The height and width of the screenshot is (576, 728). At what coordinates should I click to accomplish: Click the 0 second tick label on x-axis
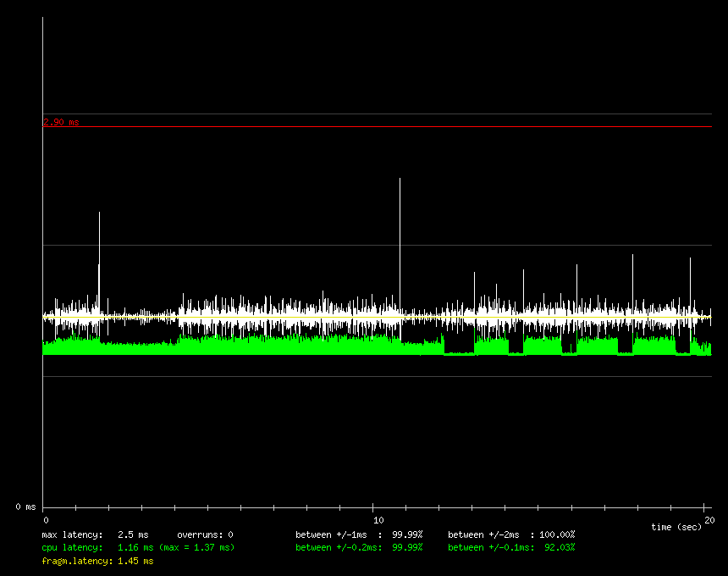pos(46,520)
